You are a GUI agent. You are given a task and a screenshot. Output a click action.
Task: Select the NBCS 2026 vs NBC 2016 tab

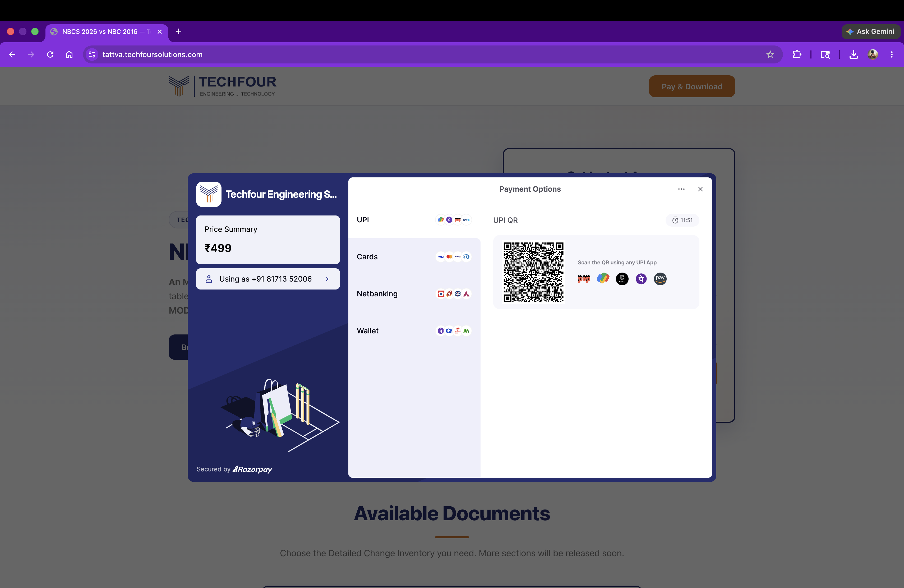pos(106,31)
